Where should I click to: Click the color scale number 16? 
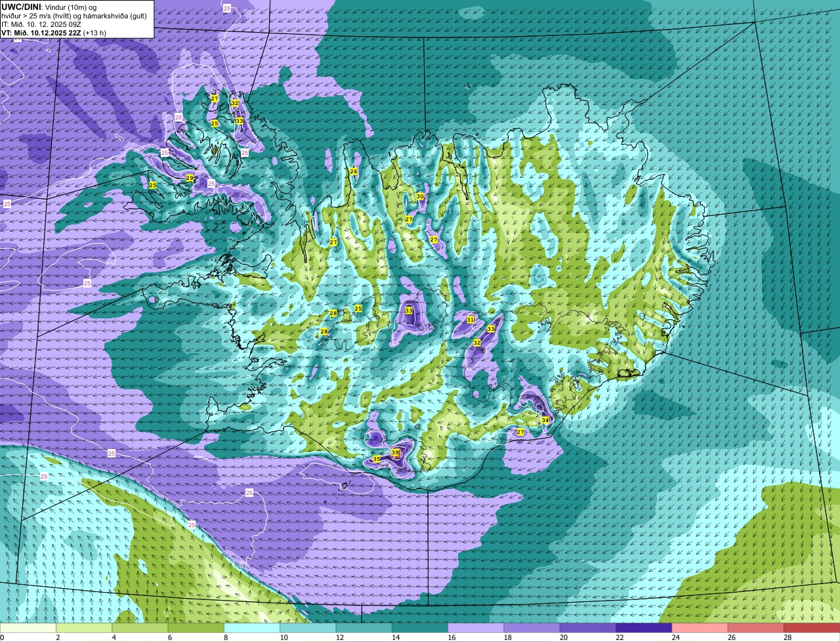point(451,637)
